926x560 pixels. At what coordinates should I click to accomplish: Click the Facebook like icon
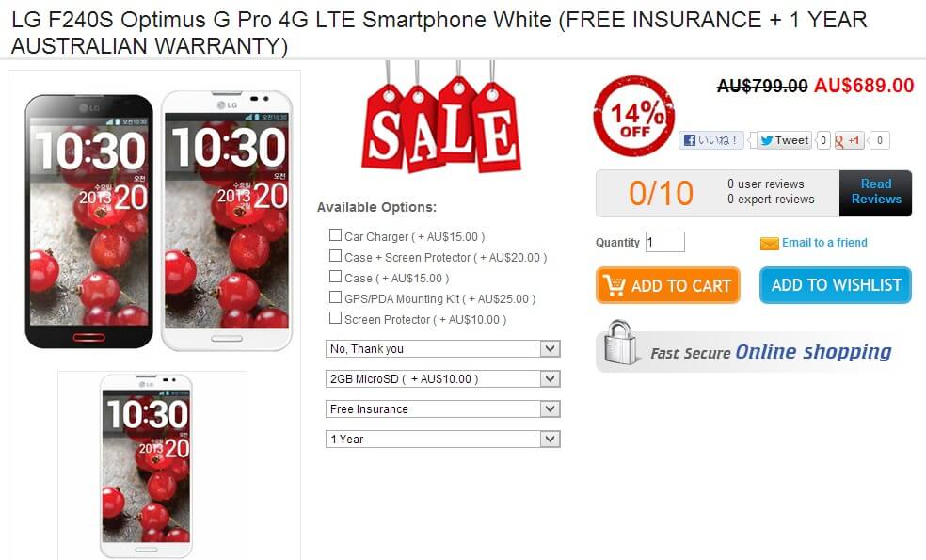click(689, 140)
